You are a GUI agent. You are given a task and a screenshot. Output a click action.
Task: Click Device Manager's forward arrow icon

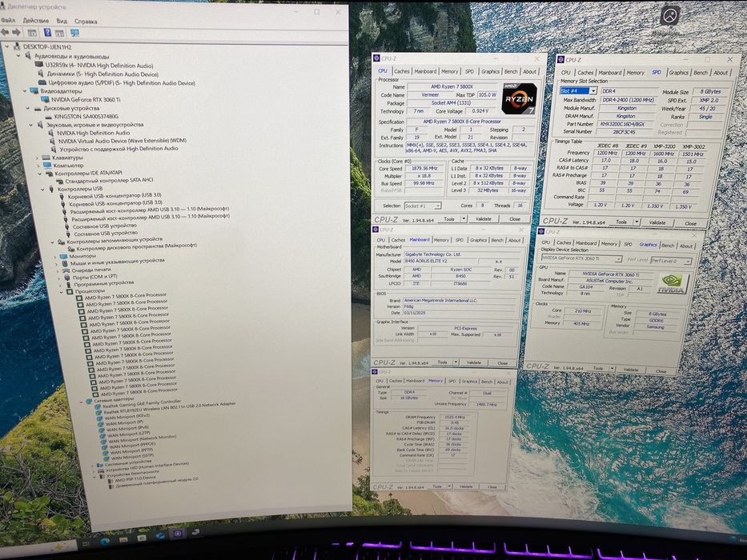[16, 32]
